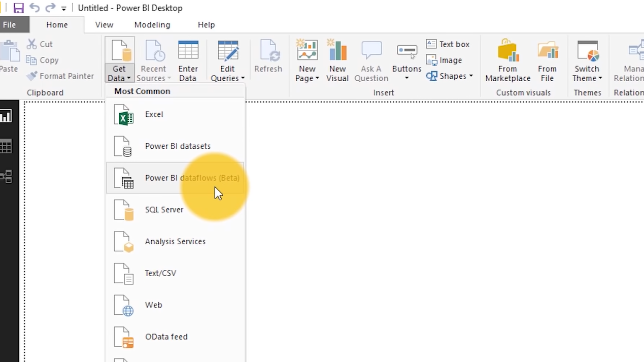The width and height of the screenshot is (644, 362).
Task: Choose Excel from the data sources
Action: point(175,114)
